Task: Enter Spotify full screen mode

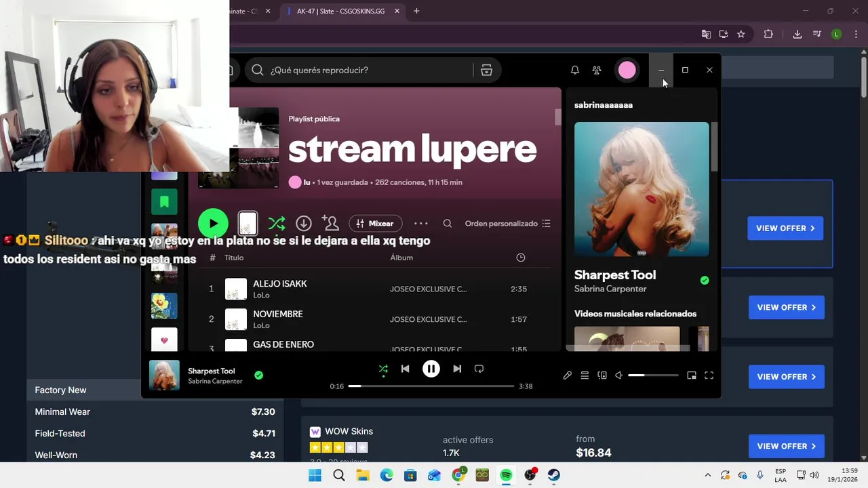Action: 709,375
